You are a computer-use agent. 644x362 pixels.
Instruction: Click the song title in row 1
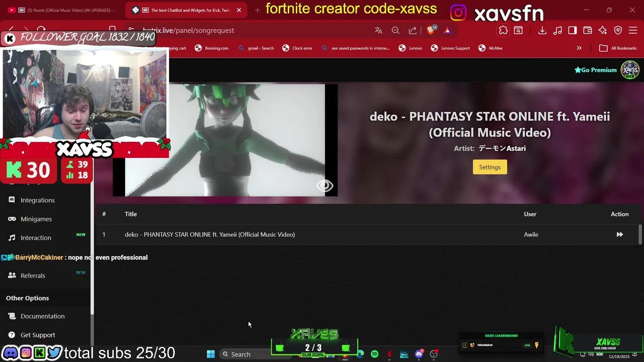210,234
